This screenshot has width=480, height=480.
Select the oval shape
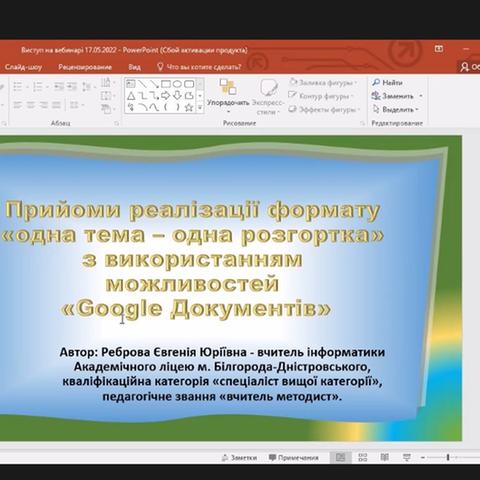pyautogui.click(x=177, y=84)
